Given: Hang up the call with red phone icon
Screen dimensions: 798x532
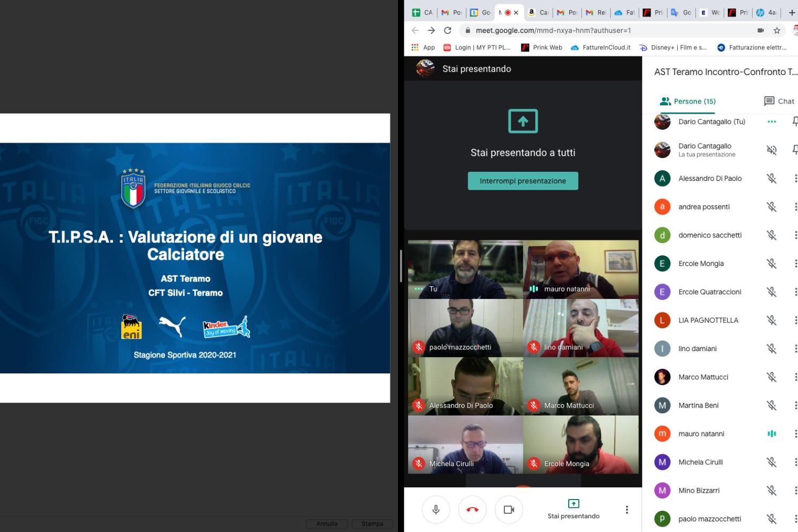Looking at the screenshot, I should click(472, 510).
